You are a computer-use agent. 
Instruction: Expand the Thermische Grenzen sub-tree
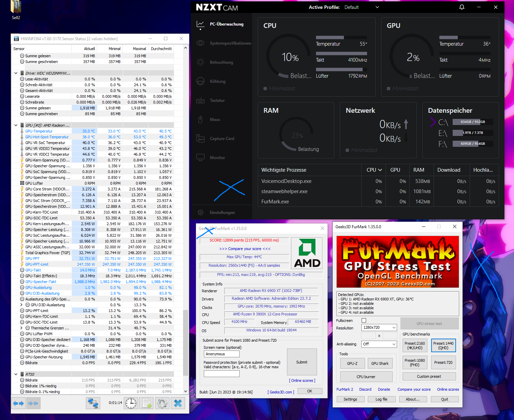click(x=21, y=328)
